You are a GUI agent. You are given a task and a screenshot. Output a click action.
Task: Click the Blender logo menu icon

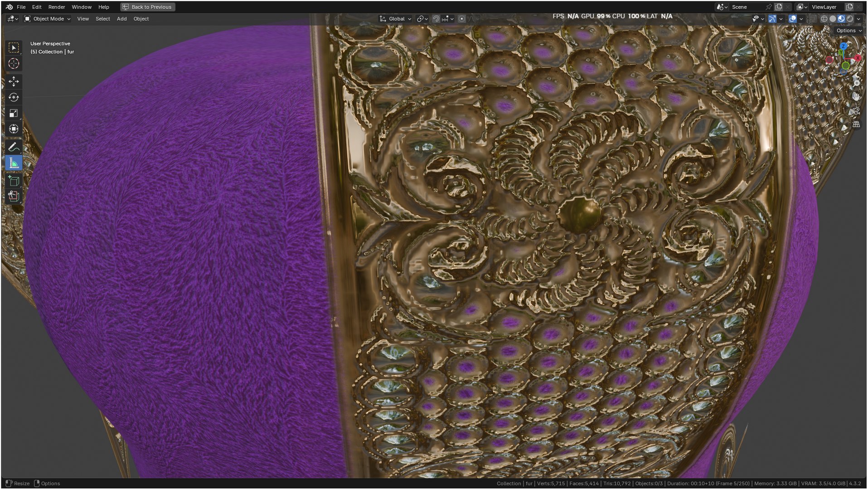[9, 7]
